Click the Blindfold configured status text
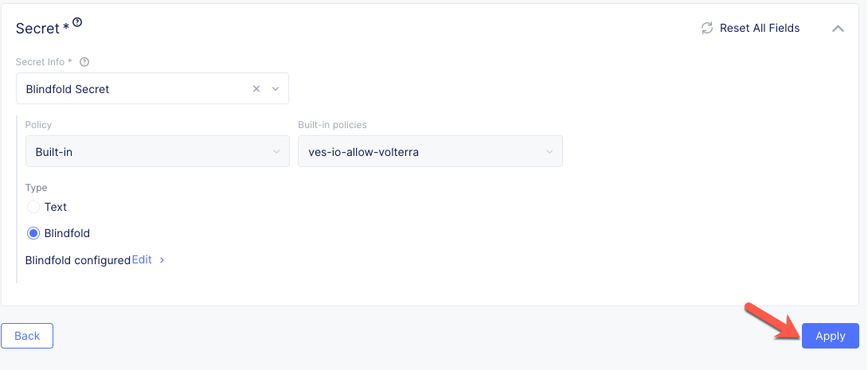The image size is (868, 370). (77, 260)
